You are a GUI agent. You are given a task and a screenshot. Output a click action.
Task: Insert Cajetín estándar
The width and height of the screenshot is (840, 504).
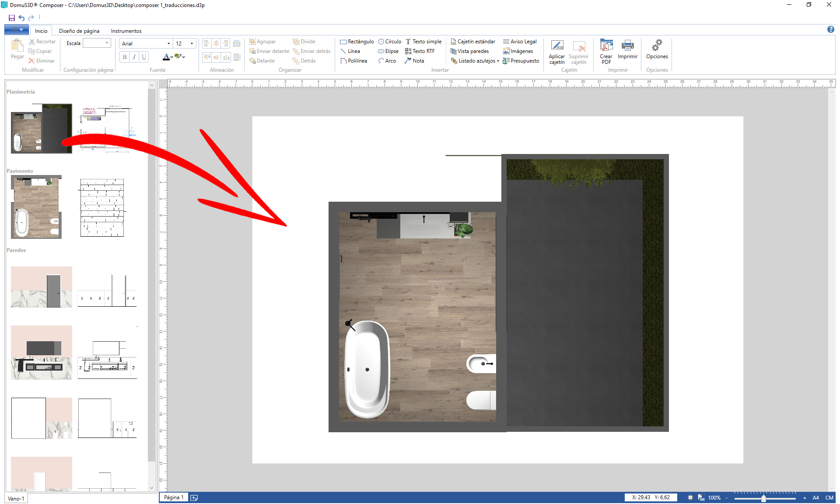click(x=473, y=42)
